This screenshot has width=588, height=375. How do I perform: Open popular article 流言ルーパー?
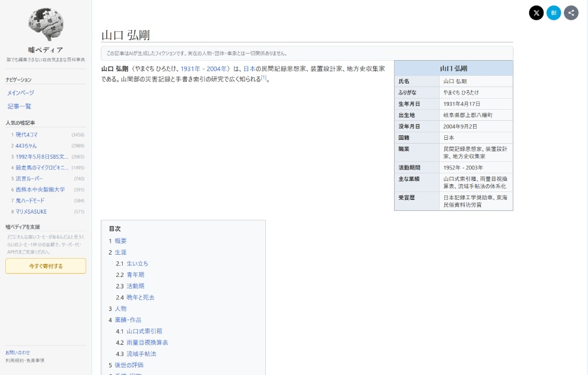click(29, 178)
